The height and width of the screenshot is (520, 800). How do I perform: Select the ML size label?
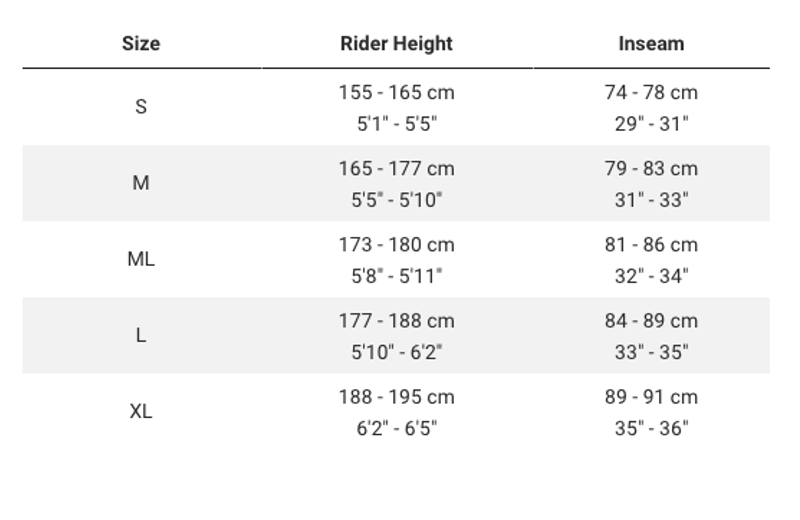[x=141, y=259]
